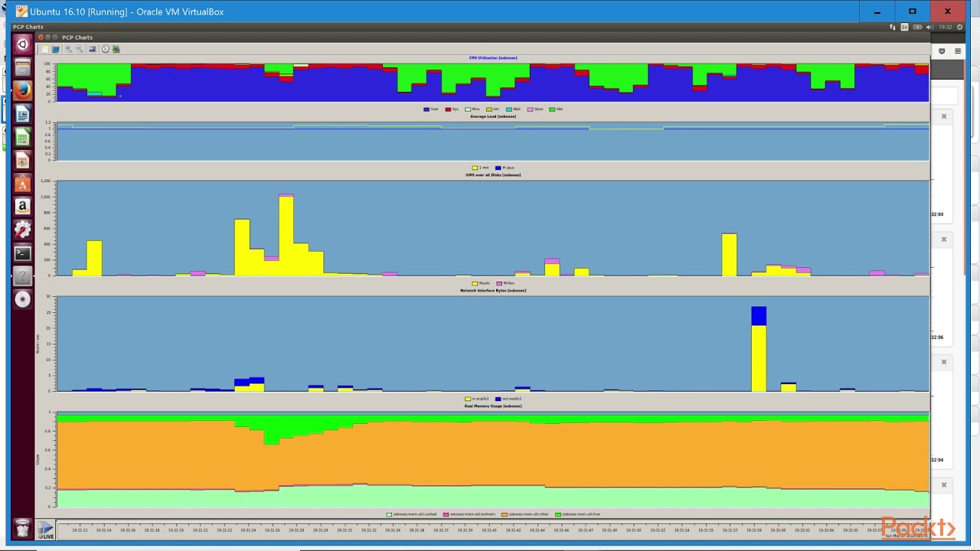Click the 19:31:29 timeline label
Viewport: 980px width, 551px height.
click(321, 530)
